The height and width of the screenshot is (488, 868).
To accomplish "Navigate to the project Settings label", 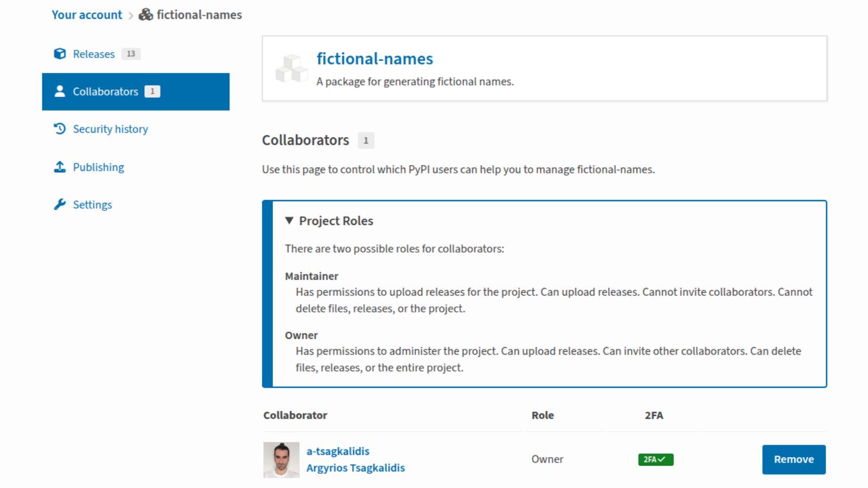I will 92,205.
